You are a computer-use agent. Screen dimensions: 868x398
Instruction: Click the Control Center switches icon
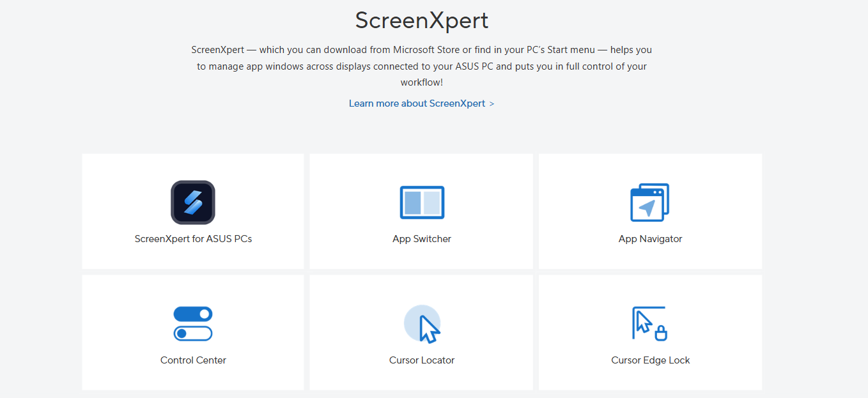[x=193, y=324]
